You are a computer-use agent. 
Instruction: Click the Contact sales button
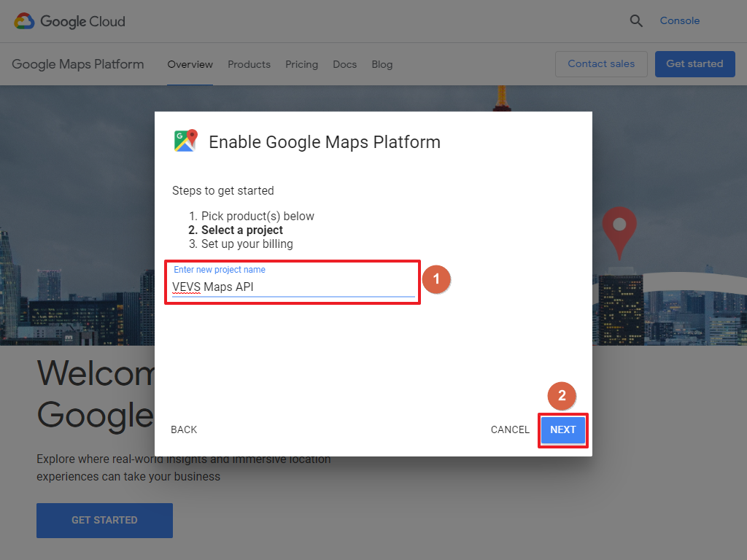point(601,64)
